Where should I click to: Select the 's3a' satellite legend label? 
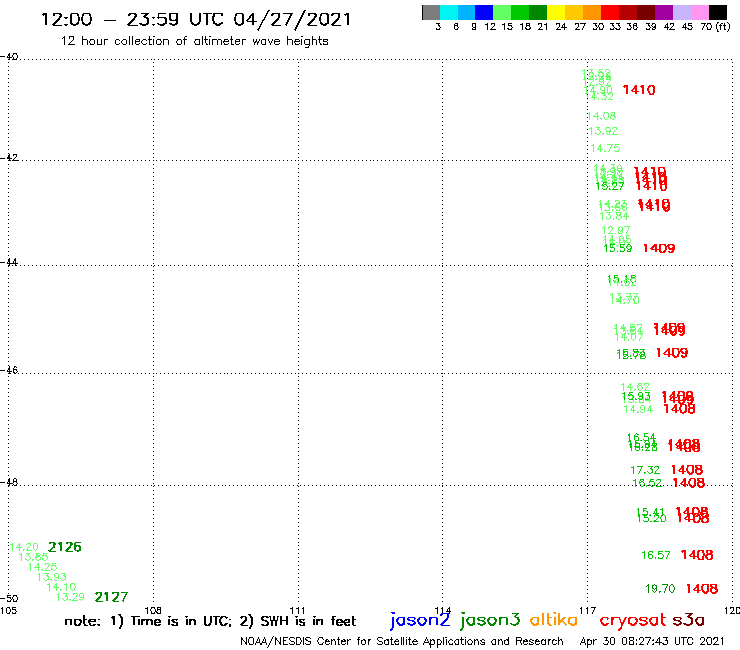point(689,620)
